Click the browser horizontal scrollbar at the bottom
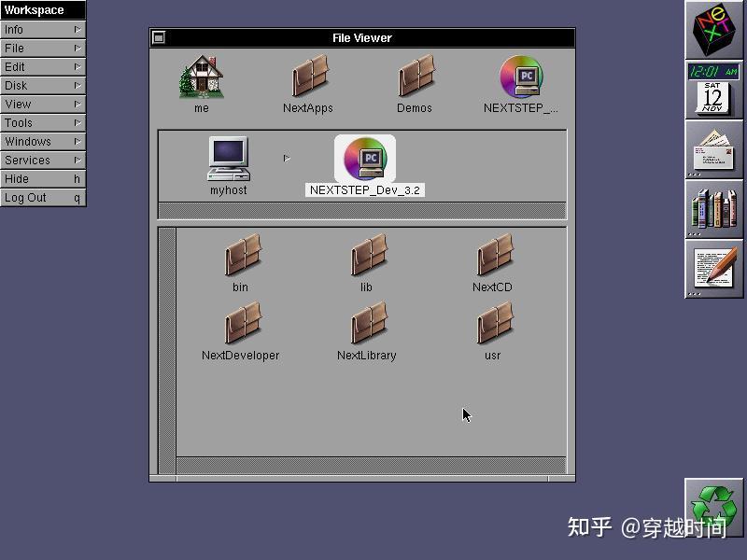The width and height of the screenshot is (747, 560). [371, 465]
